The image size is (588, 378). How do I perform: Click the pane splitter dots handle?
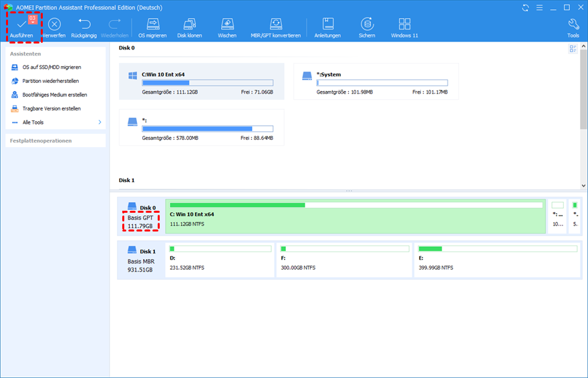(349, 191)
